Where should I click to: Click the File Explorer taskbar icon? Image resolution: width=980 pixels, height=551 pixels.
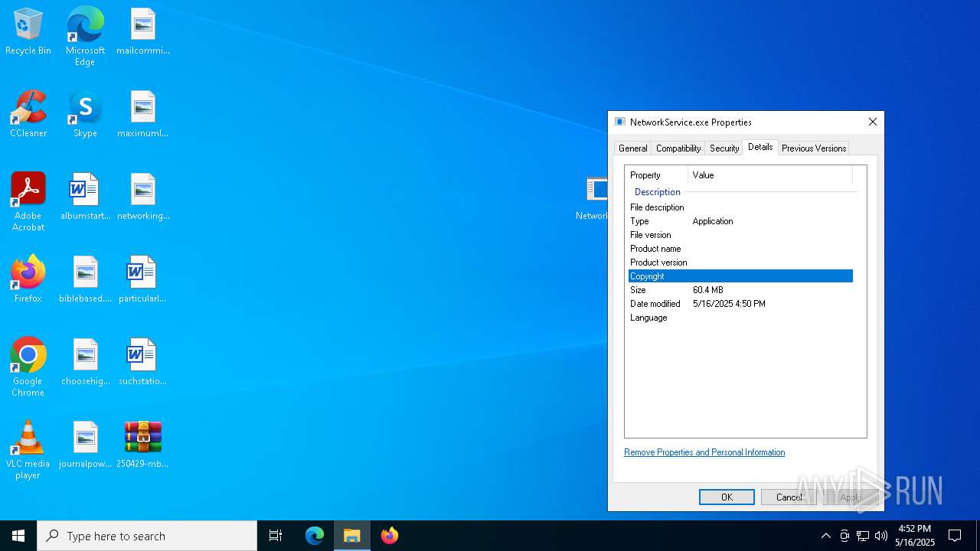coord(352,536)
